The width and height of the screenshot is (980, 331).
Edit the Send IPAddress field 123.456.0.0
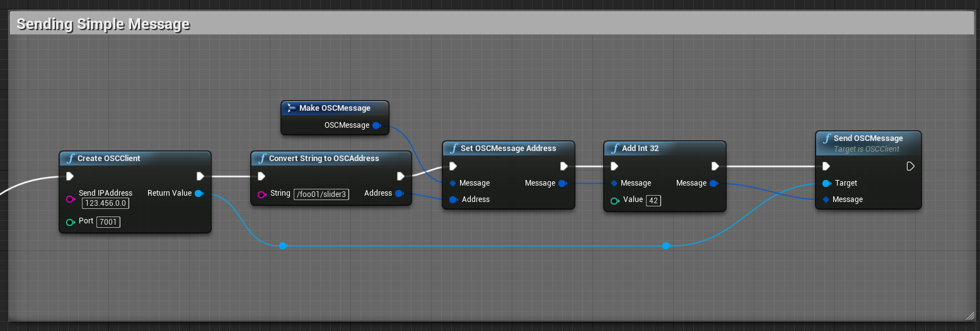tap(105, 203)
